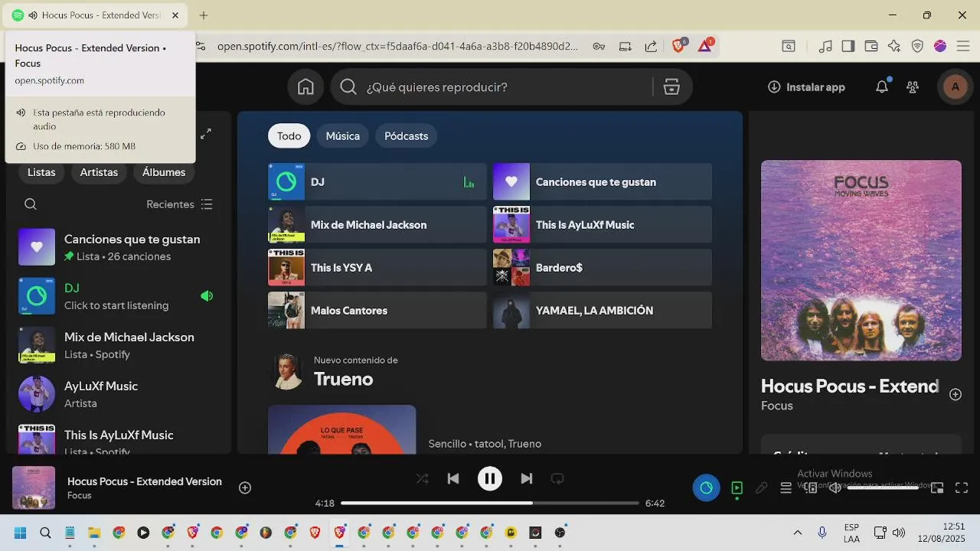Image resolution: width=980 pixels, height=551 pixels.
Task: Open DJ entry in library sidebar
Action: click(119, 296)
